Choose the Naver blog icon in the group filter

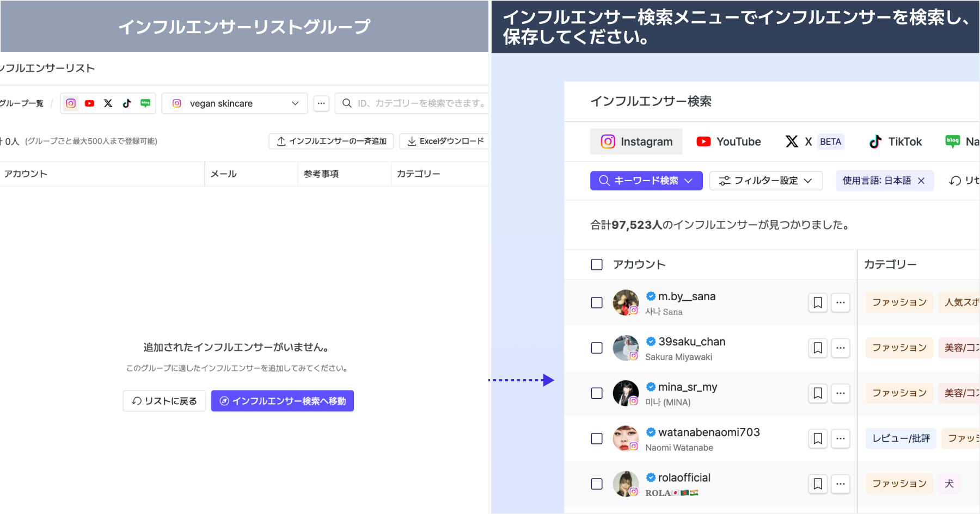145,103
